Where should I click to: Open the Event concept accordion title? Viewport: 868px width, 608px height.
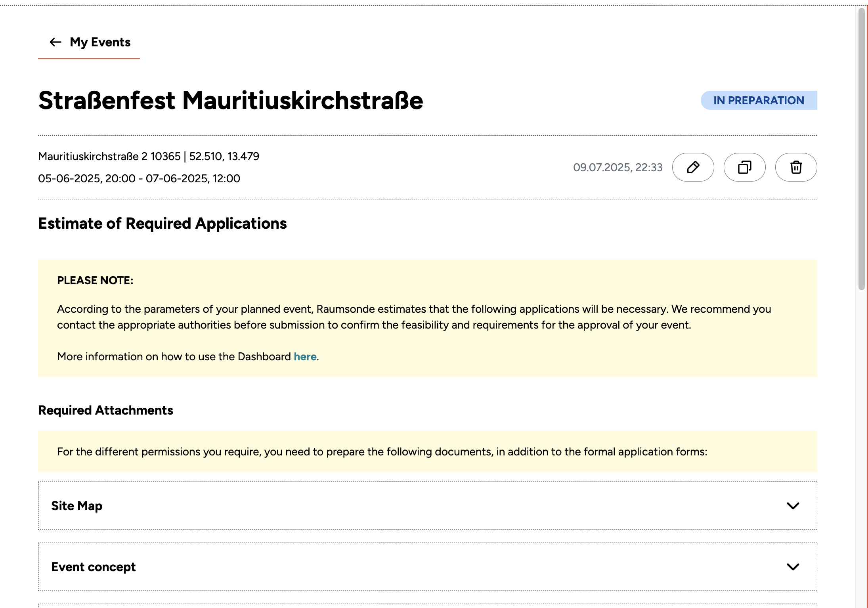pyautogui.click(x=94, y=567)
